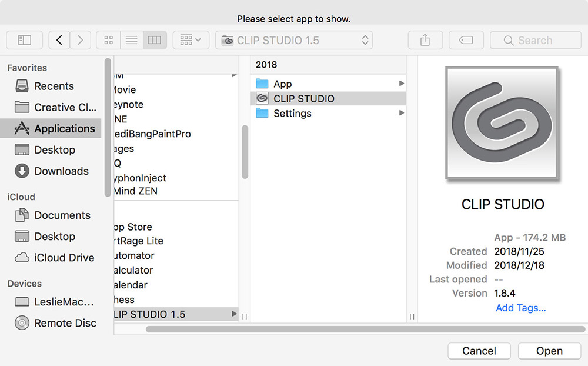Open Desktop under Favorites

[x=51, y=150]
